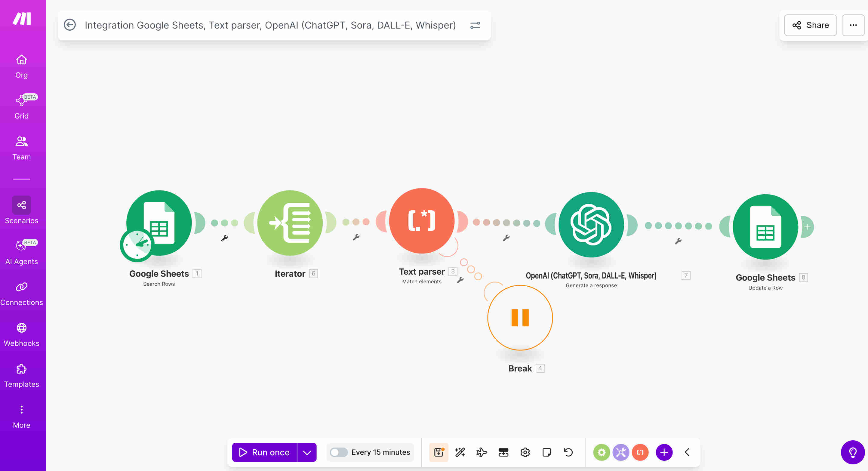Image resolution: width=868 pixels, height=471 pixels.
Task: Click the wrench filter before Google Sheets Update a Row
Action: tap(678, 241)
